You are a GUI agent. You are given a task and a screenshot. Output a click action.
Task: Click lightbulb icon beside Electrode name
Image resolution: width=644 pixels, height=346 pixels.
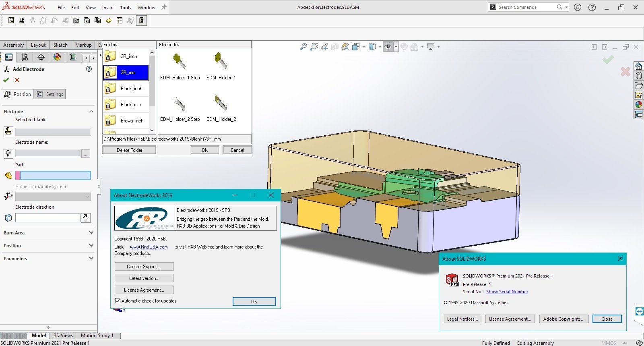[8, 153]
